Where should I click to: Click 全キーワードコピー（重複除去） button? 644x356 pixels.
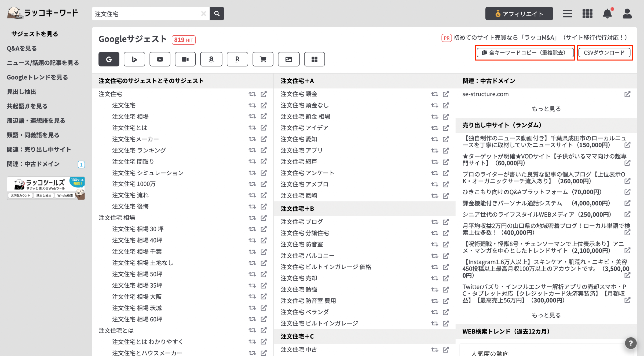525,53
